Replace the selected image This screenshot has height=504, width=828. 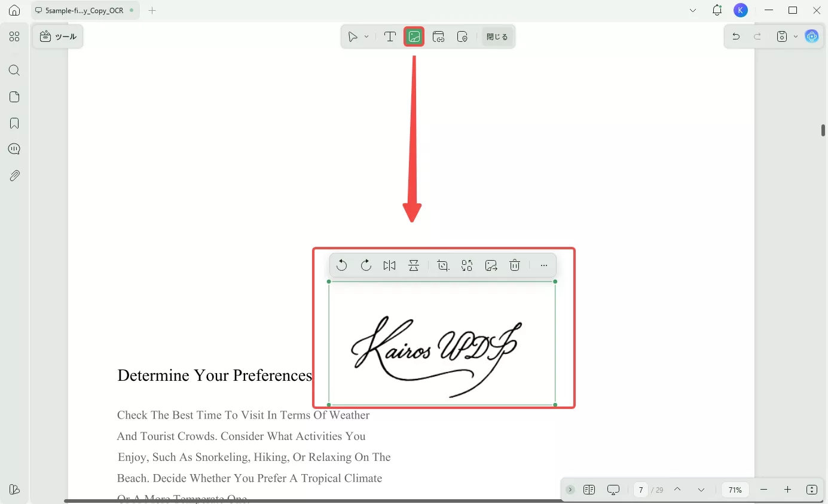click(x=467, y=265)
